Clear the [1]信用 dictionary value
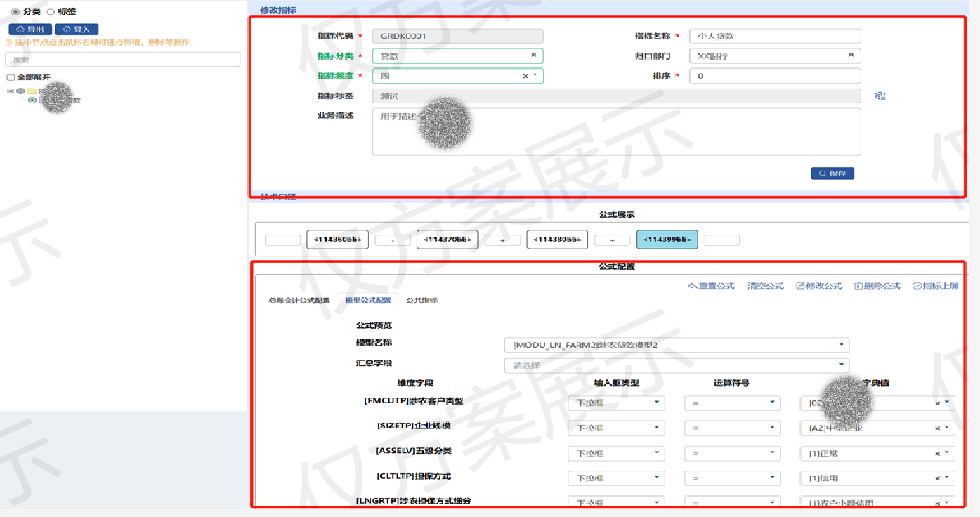The height and width of the screenshot is (517, 980). pyautogui.click(x=937, y=478)
